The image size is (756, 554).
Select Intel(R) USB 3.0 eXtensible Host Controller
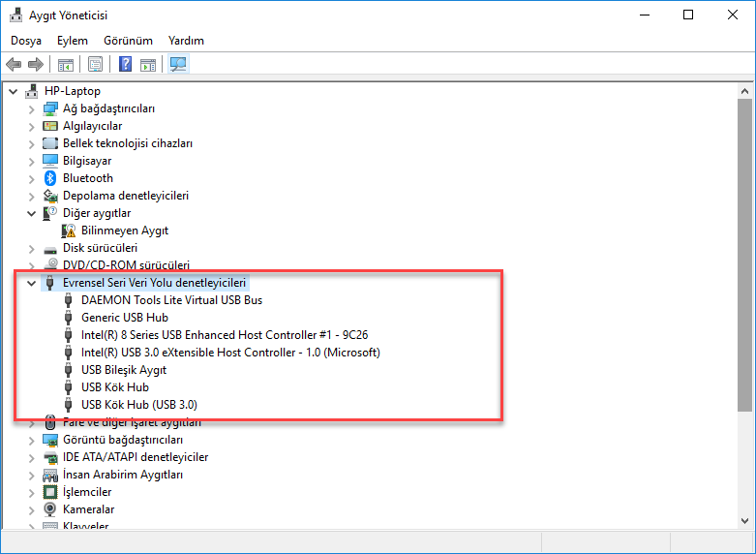click(x=230, y=353)
